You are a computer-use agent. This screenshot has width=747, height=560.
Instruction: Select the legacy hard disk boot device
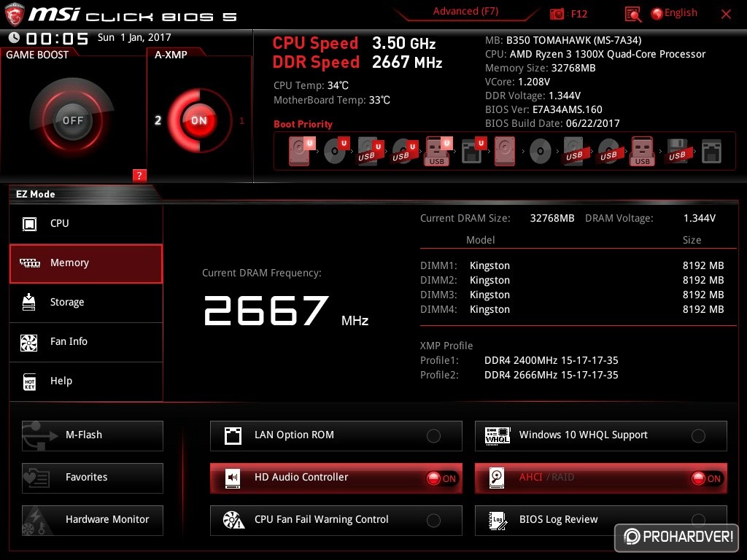coord(505,151)
